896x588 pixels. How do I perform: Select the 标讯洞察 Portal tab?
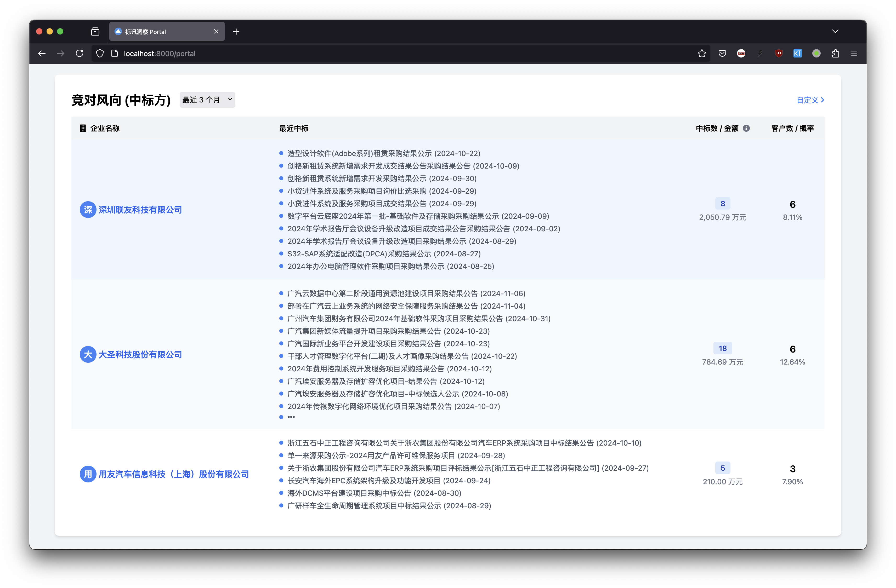[162, 32]
